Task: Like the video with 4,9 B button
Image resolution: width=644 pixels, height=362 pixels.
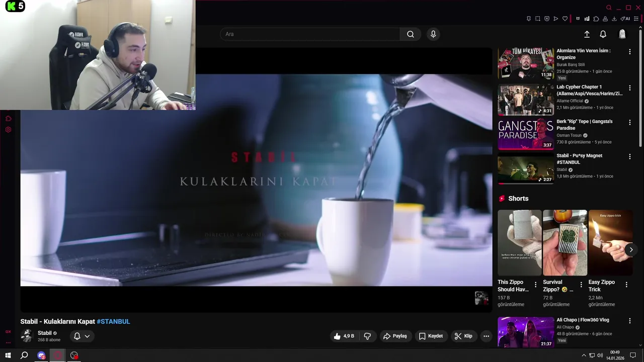Action: pyautogui.click(x=345, y=336)
